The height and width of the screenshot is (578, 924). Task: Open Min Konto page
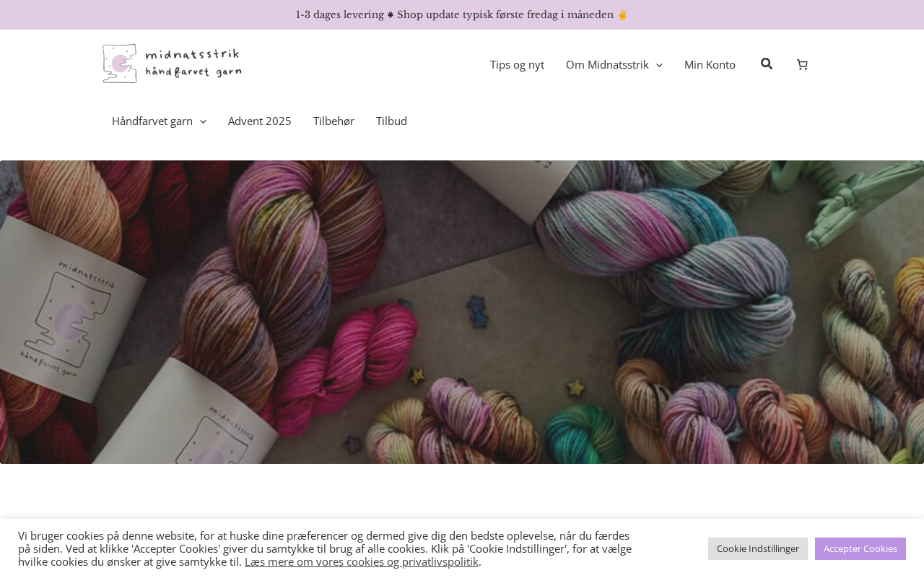click(x=710, y=64)
